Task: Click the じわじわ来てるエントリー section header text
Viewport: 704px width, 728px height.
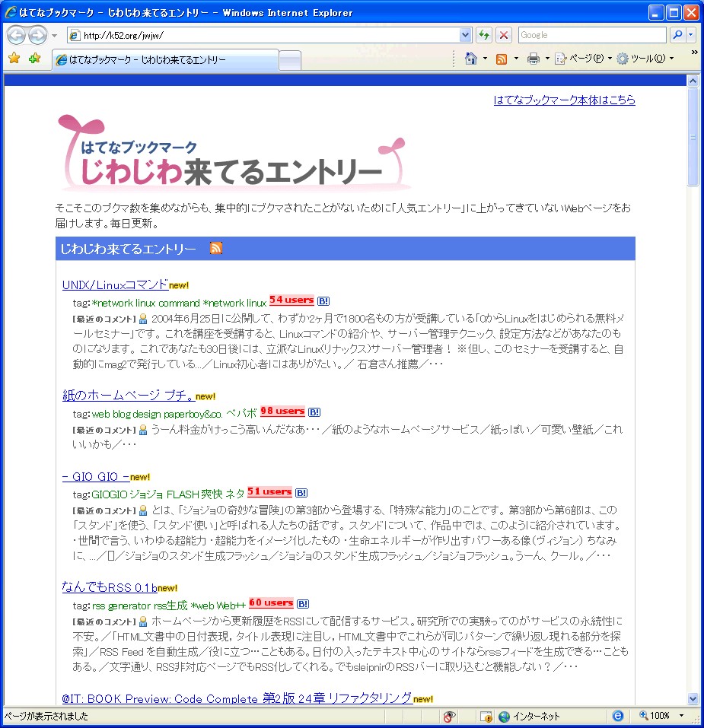Action: [x=128, y=249]
